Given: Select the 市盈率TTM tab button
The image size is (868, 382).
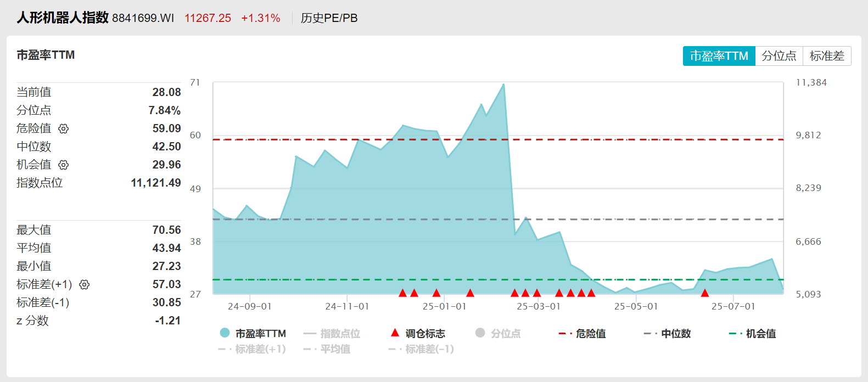Looking at the screenshot, I should (719, 56).
